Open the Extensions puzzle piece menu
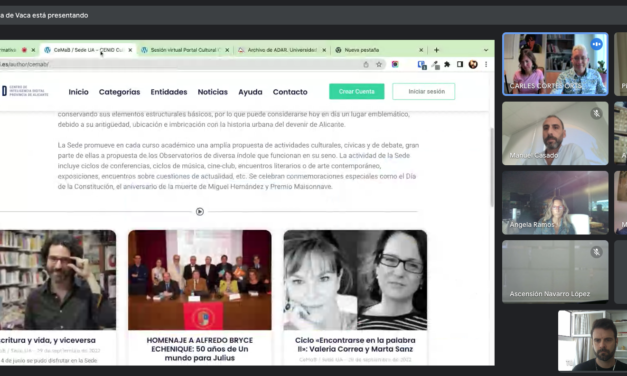The height and width of the screenshot is (376, 627). [x=447, y=64]
